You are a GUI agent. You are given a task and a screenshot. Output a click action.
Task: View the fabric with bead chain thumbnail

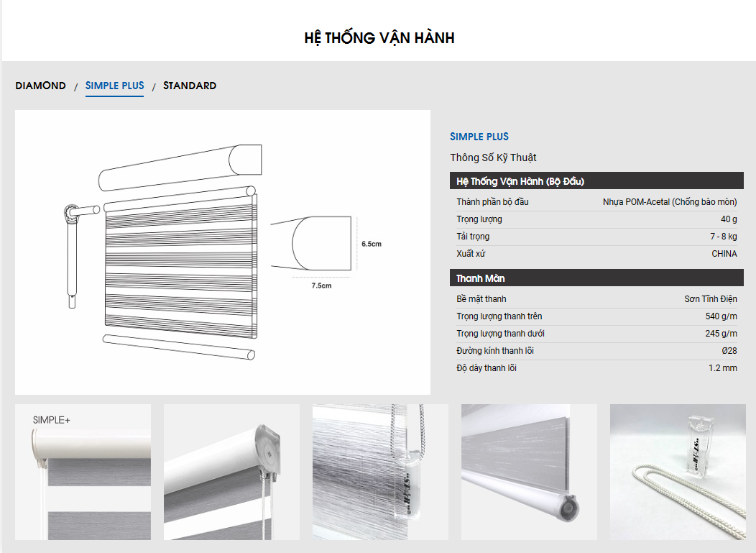click(380, 472)
